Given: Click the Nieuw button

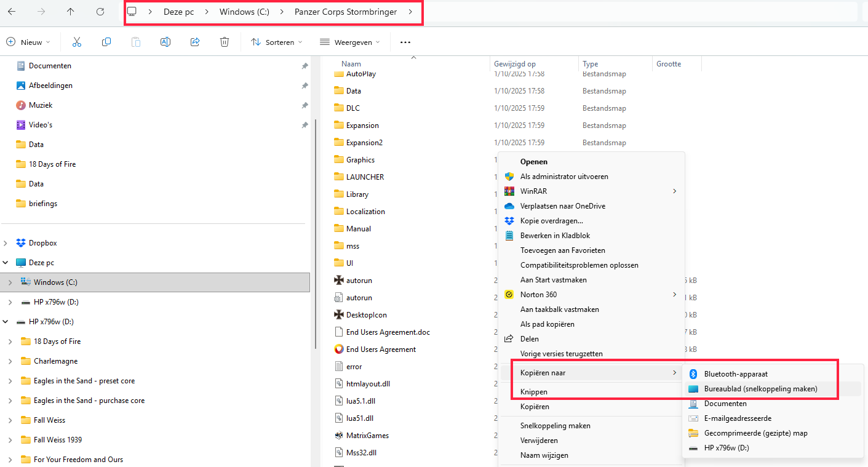Looking at the screenshot, I should pos(28,42).
